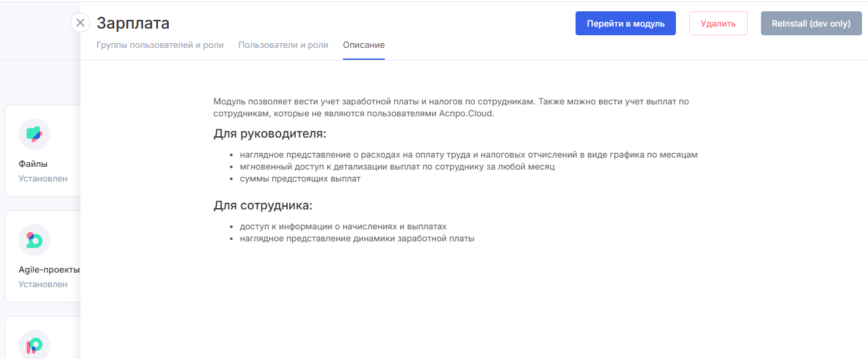Click the Файлы module icon
The width and height of the screenshot is (868, 359).
35,134
